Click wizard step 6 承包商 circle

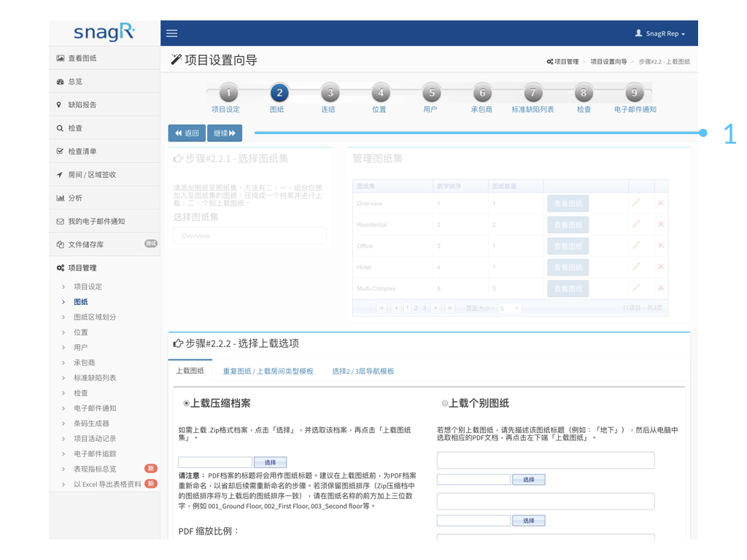click(x=482, y=93)
